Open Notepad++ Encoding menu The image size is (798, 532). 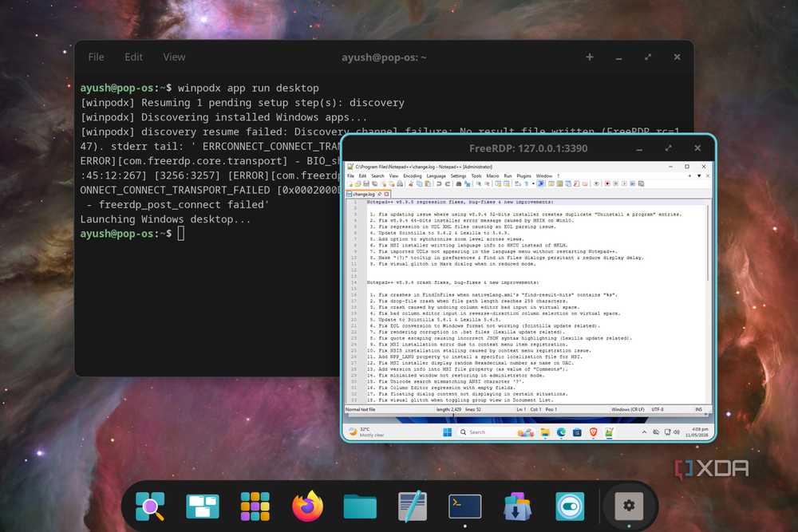[x=413, y=176]
